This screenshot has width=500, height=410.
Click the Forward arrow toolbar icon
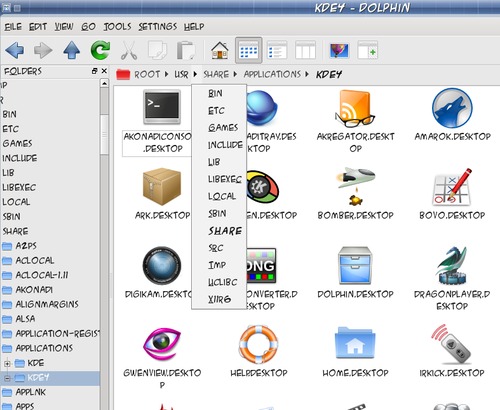tap(43, 51)
